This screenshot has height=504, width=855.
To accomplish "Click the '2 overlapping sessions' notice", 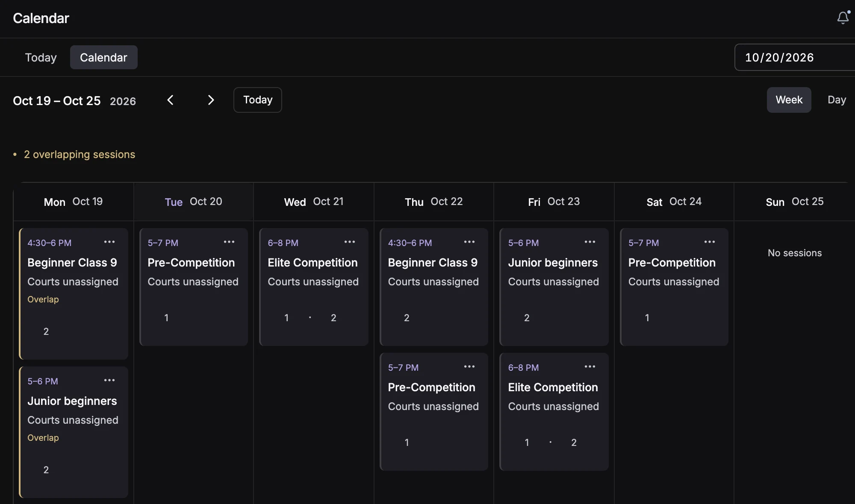I will pos(74,154).
